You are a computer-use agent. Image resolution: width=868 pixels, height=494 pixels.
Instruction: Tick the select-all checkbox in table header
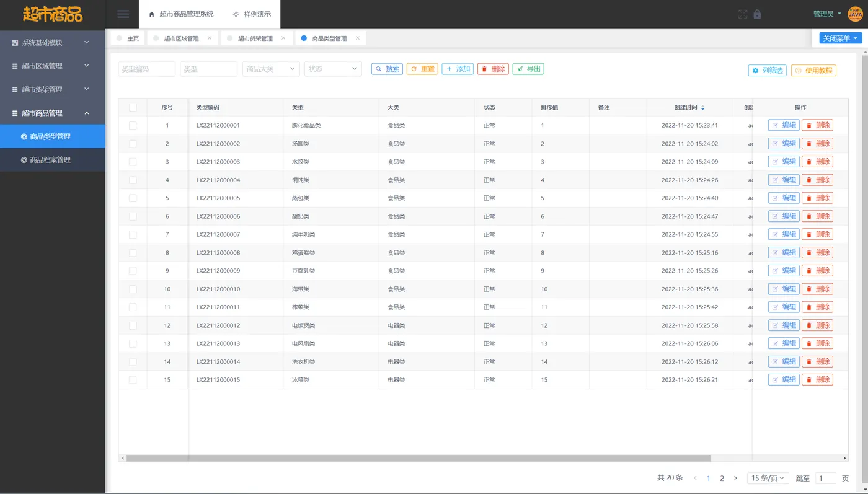(x=133, y=107)
